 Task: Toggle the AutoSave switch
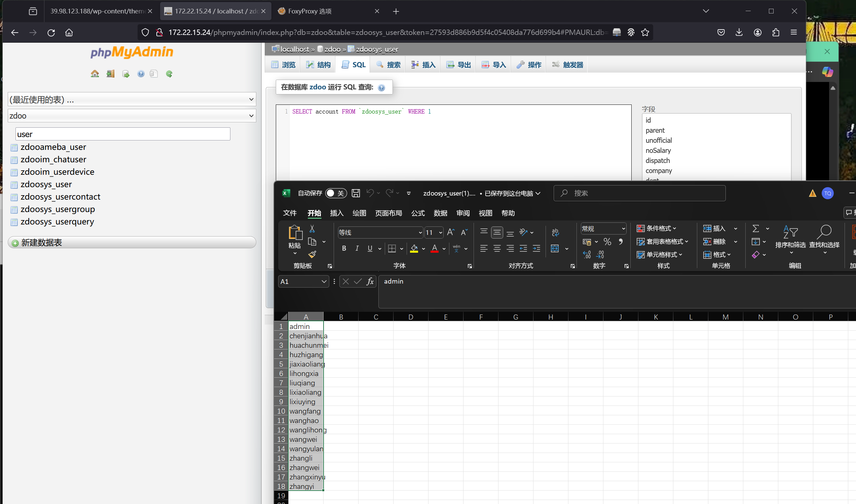[x=336, y=193]
